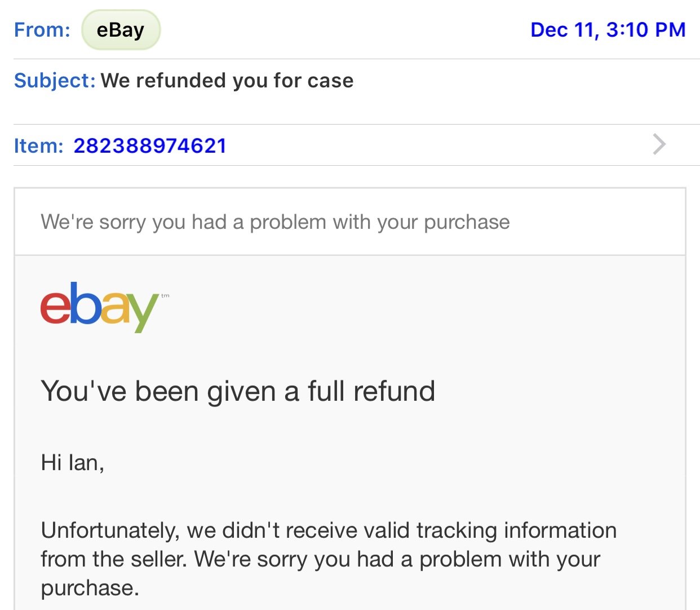
Task: Click the blue b in eBay logo
Action: coord(85,303)
